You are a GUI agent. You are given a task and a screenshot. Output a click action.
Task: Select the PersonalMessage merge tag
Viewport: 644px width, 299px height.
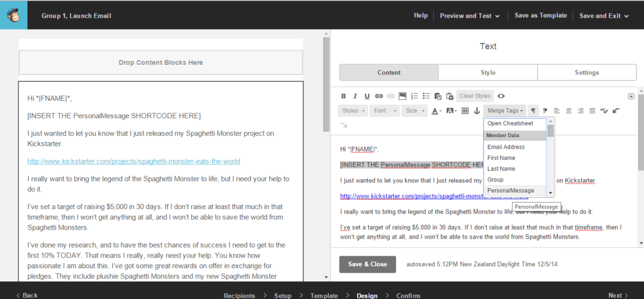[x=515, y=191]
